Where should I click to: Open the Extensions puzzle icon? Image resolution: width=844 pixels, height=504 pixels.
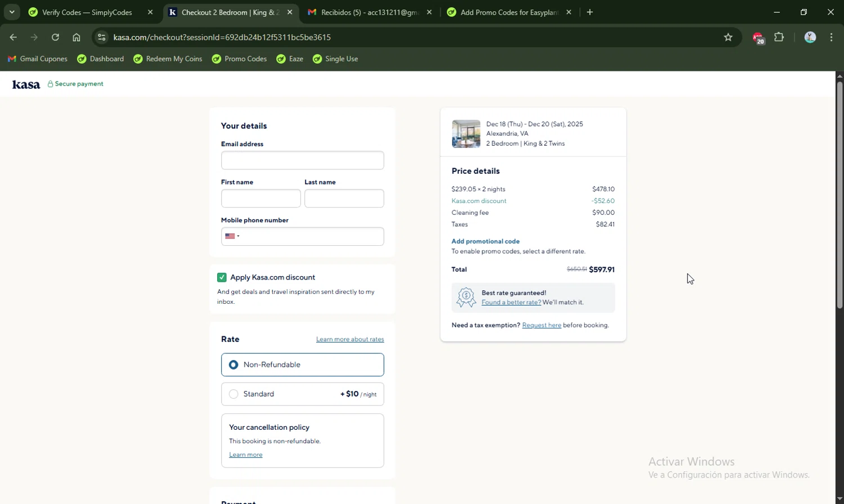[779, 37]
